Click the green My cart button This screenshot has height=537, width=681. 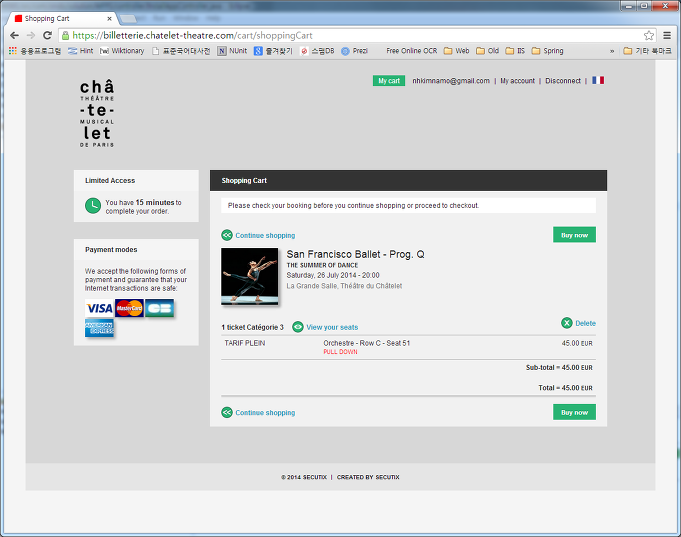[x=389, y=81]
